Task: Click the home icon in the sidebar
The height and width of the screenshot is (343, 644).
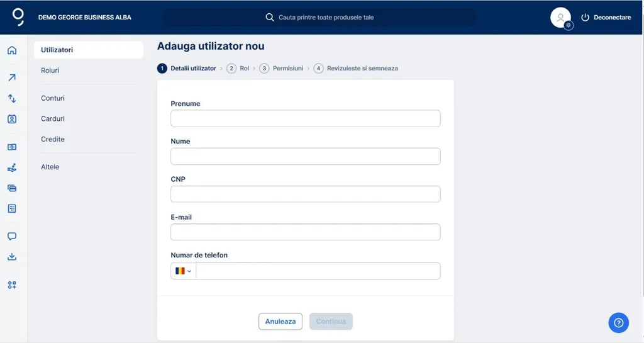Action: [x=12, y=50]
